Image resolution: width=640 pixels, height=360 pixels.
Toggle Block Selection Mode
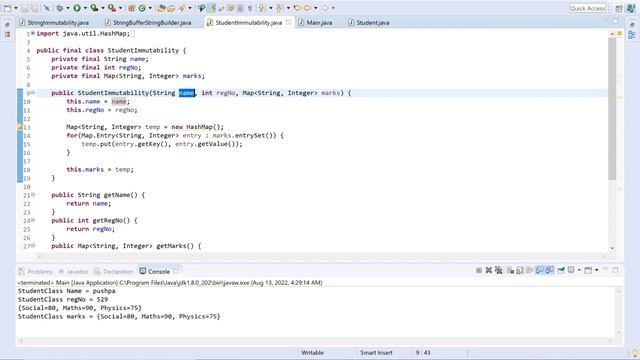(240, 8)
